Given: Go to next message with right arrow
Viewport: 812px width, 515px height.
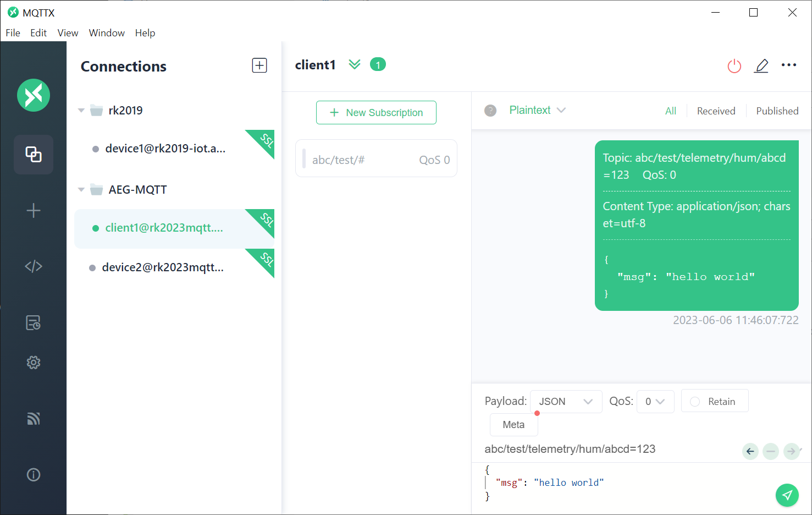Looking at the screenshot, I should [x=791, y=451].
